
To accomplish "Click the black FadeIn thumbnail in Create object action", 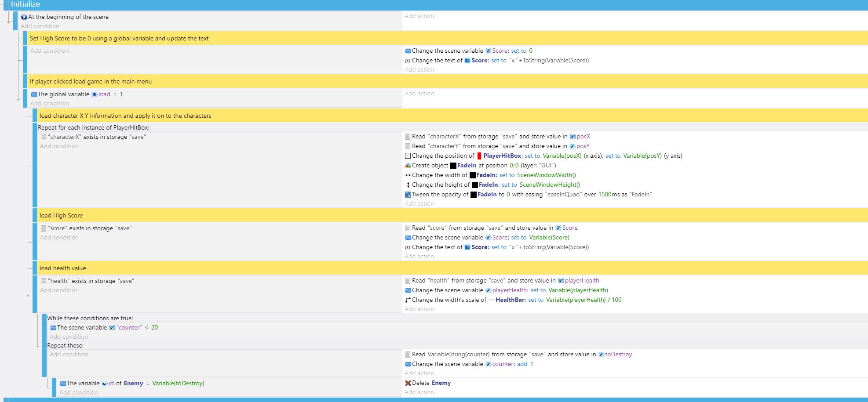I will [453, 166].
